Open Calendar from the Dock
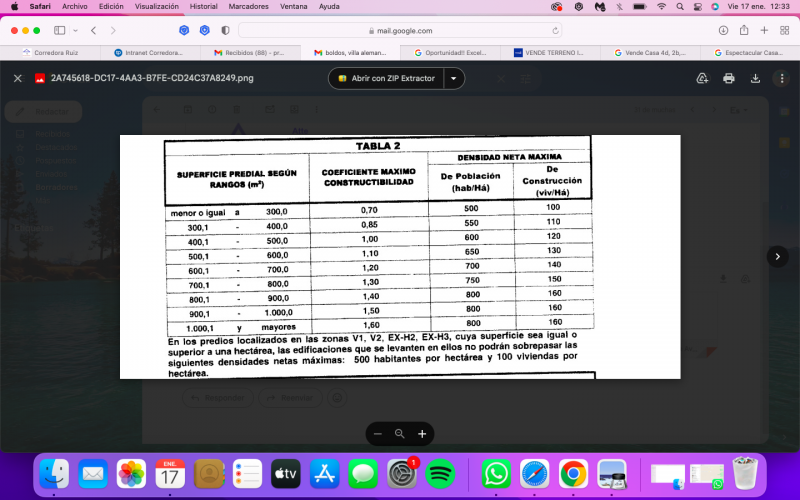 point(170,474)
